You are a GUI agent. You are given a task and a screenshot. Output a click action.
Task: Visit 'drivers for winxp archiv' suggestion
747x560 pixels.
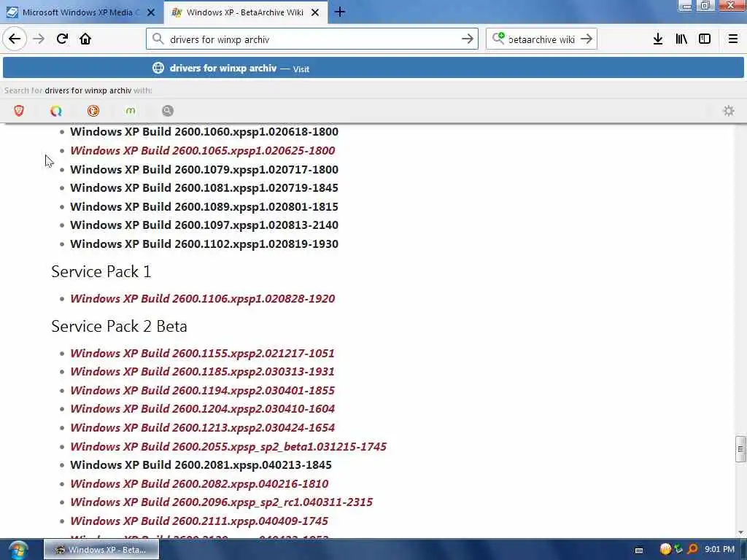(x=373, y=68)
